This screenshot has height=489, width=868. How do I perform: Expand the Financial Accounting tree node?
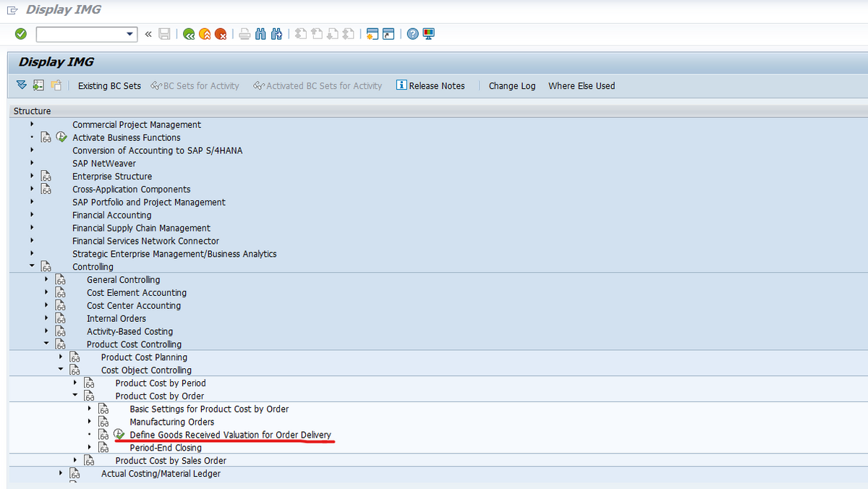32,215
